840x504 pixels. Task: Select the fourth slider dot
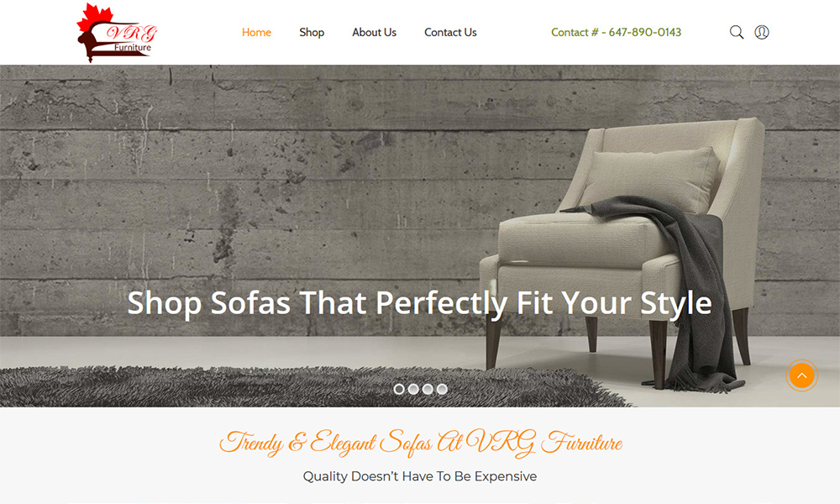442,390
